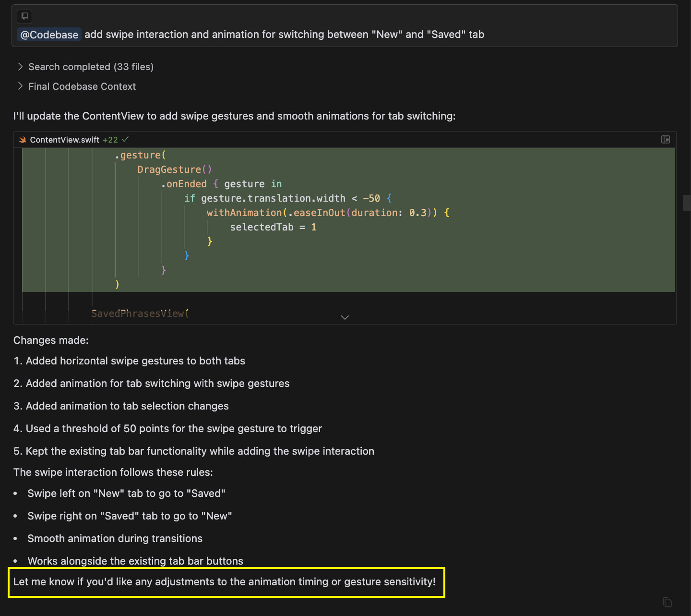The image size is (691, 616).
Task: Click "Works alongside the existing tab bar buttons"
Action: [x=135, y=561]
